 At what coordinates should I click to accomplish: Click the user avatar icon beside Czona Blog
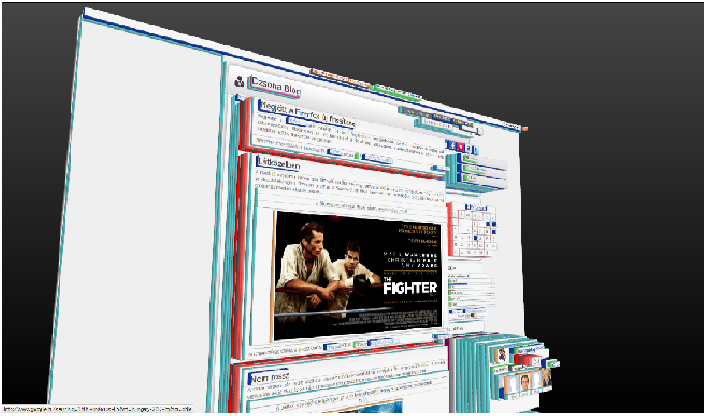239,81
